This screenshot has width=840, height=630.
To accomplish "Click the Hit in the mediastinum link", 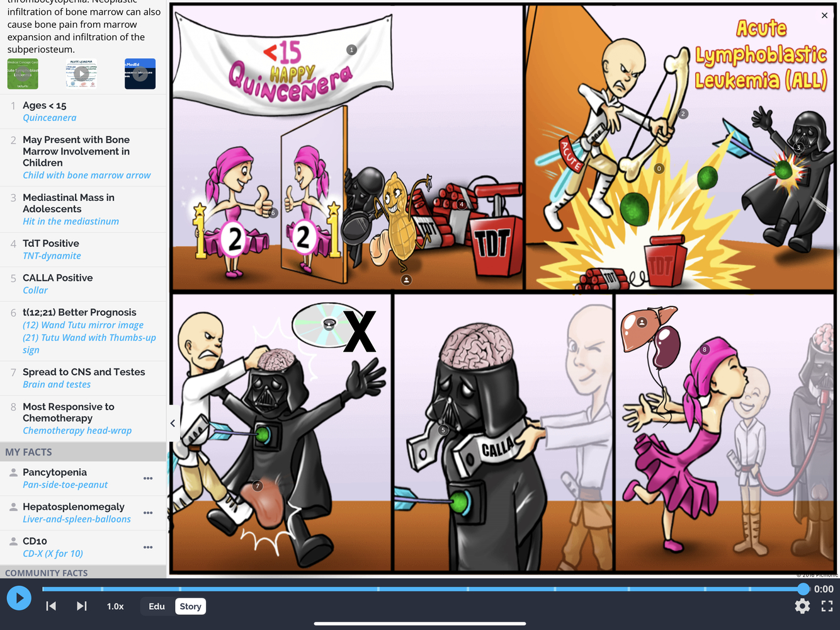I will point(71,221).
